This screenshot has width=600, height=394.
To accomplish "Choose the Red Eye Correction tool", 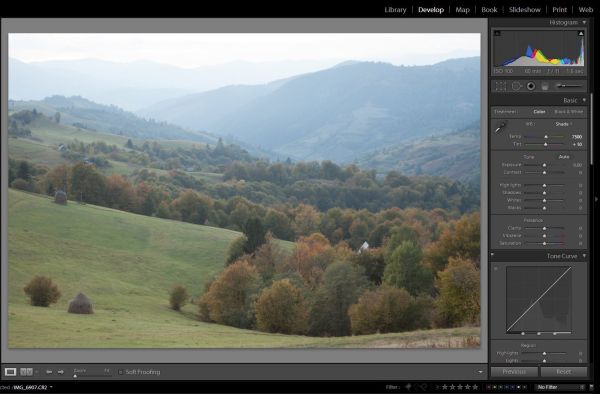I will [531, 86].
